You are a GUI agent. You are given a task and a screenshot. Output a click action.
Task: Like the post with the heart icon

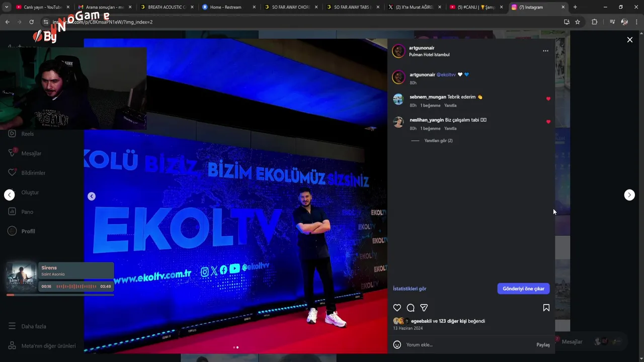(397, 308)
